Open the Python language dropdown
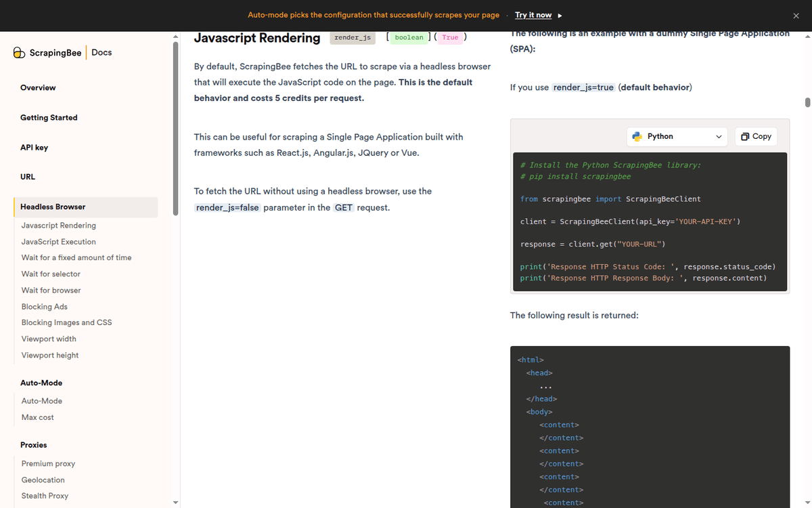Screen dimensions: 812x508 tap(677, 136)
